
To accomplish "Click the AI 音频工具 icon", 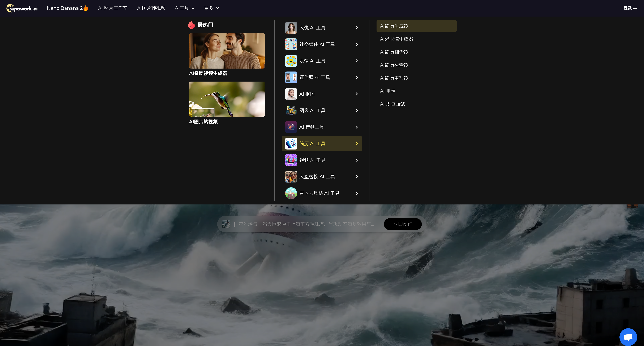I will pyautogui.click(x=291, y=127).
